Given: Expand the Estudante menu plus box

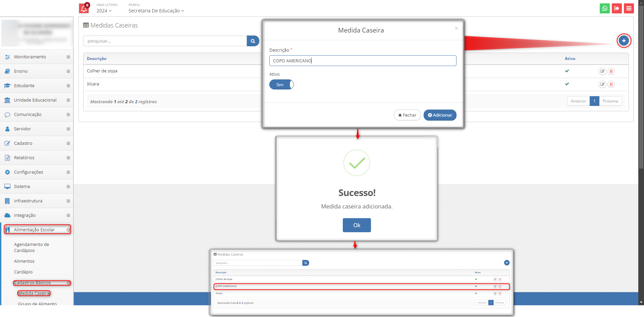Looking at the screenshot, I should click(x=68, y=86).
